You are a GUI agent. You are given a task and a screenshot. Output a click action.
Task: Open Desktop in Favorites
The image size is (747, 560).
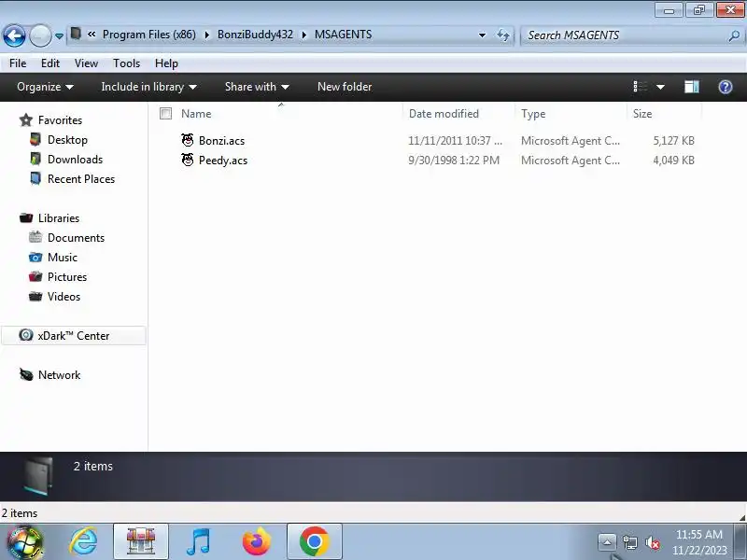pyautogui.click(x=67, y=139)
